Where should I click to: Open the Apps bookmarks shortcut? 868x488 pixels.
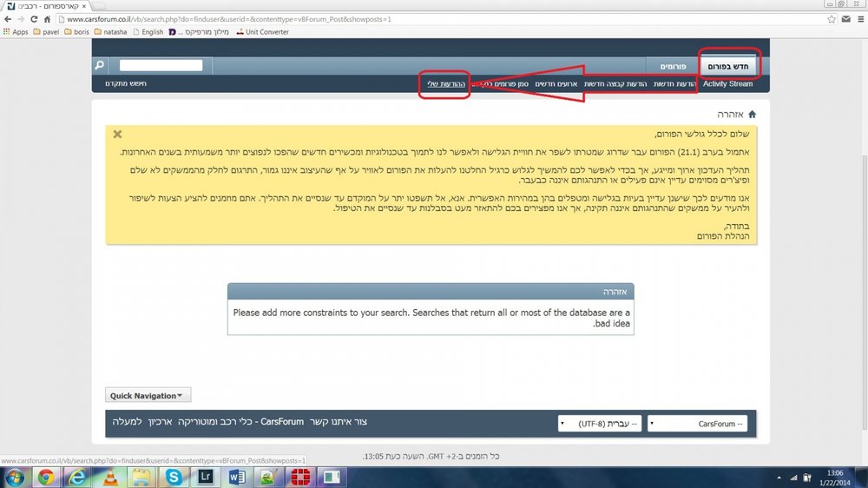pyautogui.click(x=16, y=32)
